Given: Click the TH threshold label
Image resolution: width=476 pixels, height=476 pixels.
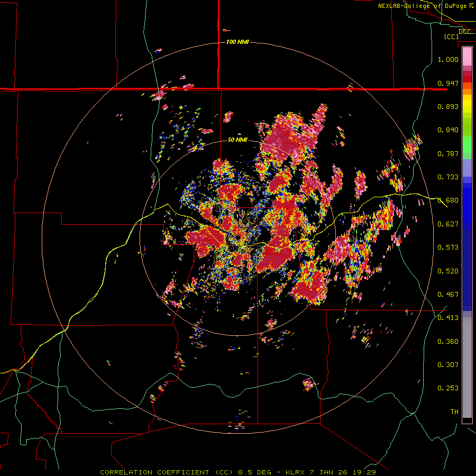Looking at the screenshot, I should pyautogui.click(x=454, y=412).
